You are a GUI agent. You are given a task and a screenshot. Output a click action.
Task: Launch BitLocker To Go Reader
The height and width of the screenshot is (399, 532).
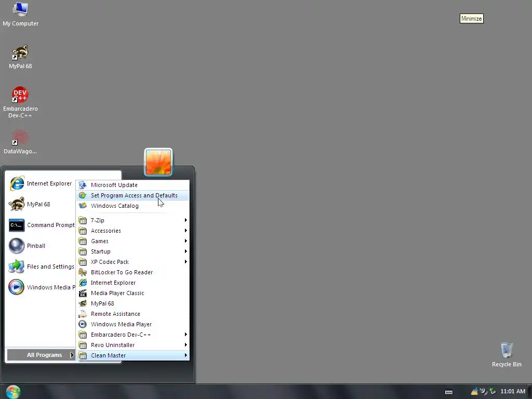click(x=132, y=272)
